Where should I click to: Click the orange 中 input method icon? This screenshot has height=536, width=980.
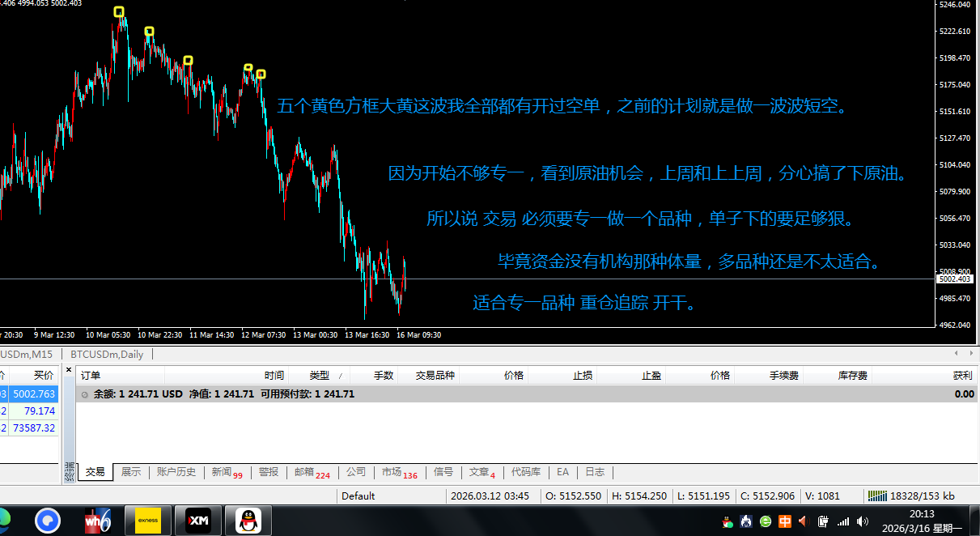pos(784,521)
